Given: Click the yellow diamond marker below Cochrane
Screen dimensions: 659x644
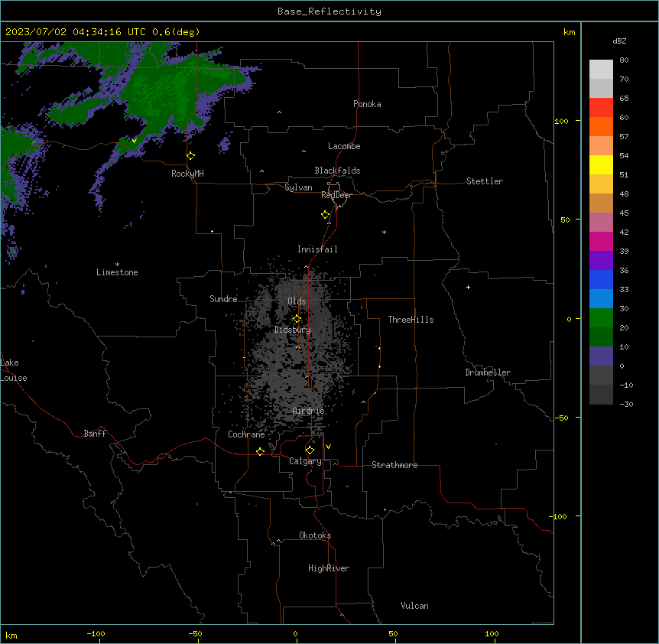Looking at the screenshot, I should click(260, 451).
